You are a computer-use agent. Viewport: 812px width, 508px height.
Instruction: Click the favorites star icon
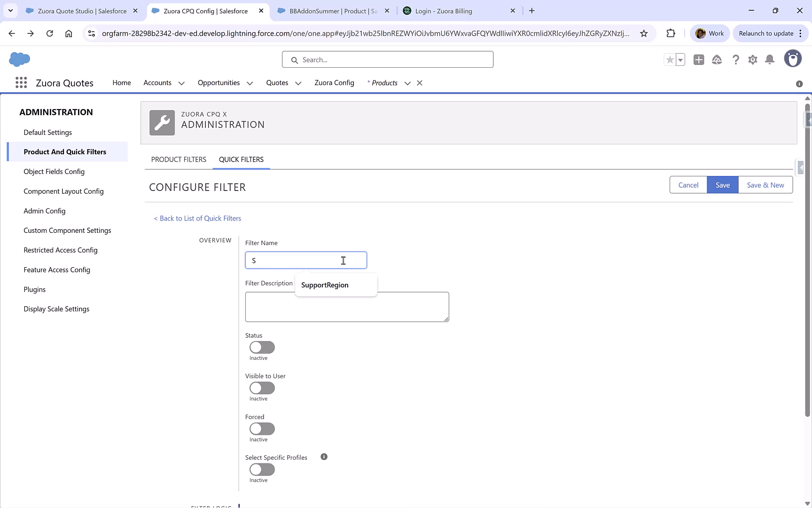669,60
